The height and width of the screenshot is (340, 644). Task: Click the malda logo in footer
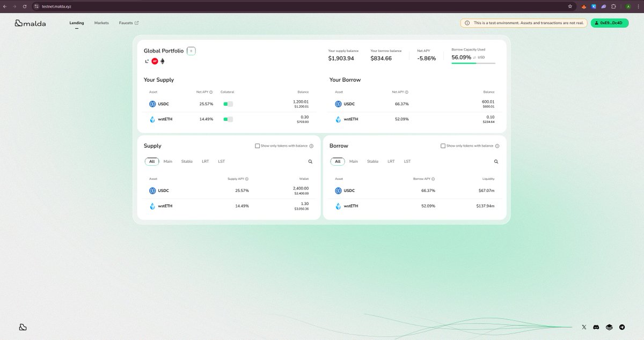[23, 327]
